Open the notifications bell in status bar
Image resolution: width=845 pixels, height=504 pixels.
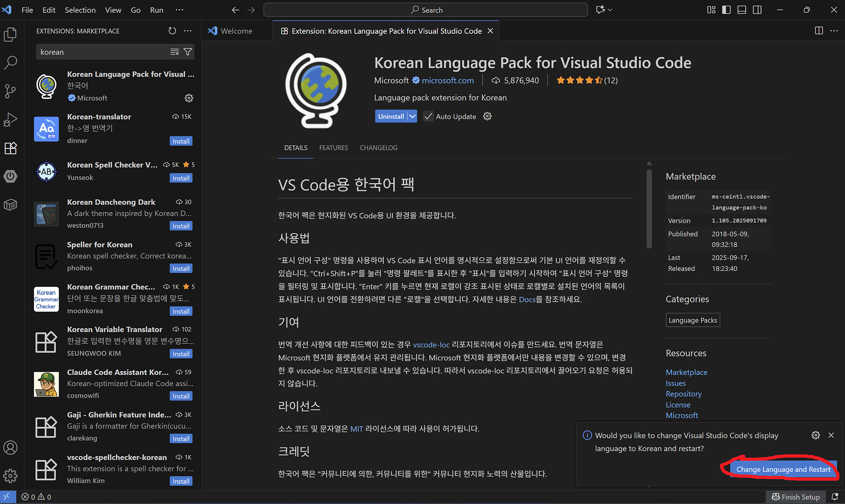tap(834, 497)
